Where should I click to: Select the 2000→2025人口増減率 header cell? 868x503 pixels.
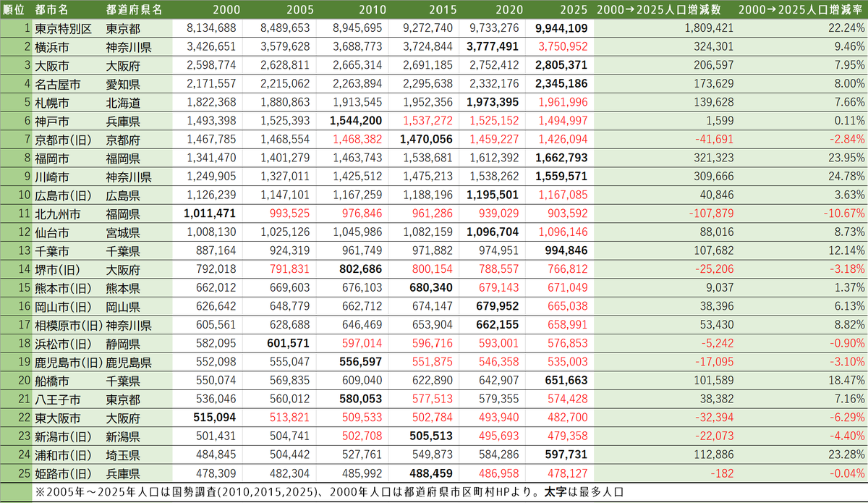(x=801, y=10)
